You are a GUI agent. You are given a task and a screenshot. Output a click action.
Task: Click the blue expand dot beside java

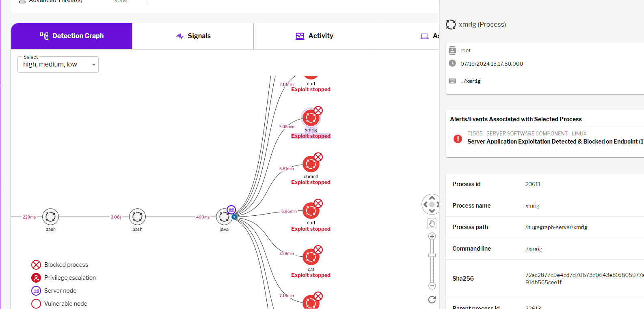click(234, 217)
